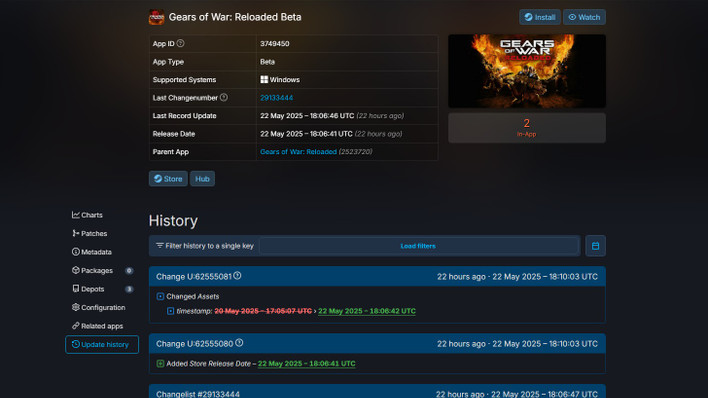Click Change U:62555081 header text
The image size is (708, 398).
[x=194, y=276]
